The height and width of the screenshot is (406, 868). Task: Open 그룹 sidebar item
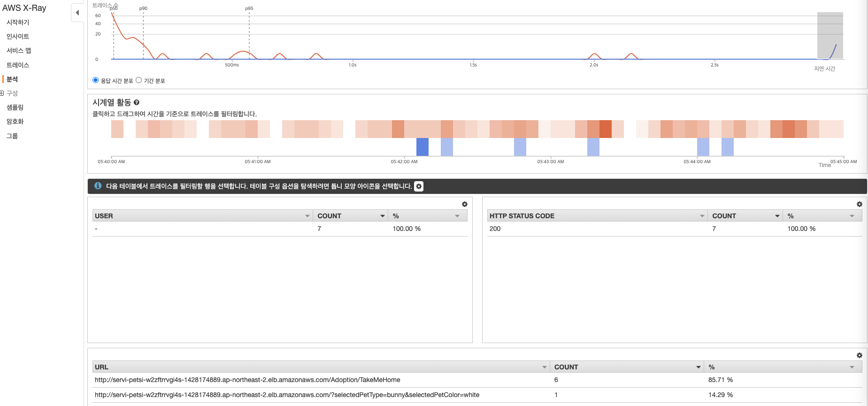tap(12, 136)
